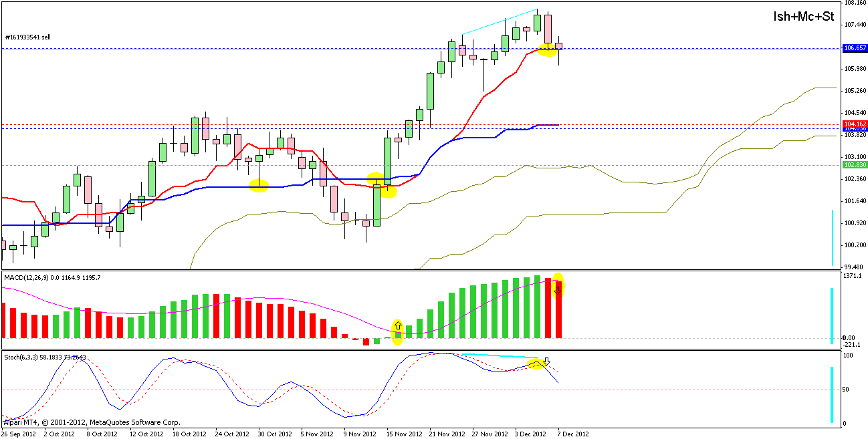Click the cyan vertical bar in the MACD panel
The height and width of the screenshot is (439, 868).
(x=832, y=315)
